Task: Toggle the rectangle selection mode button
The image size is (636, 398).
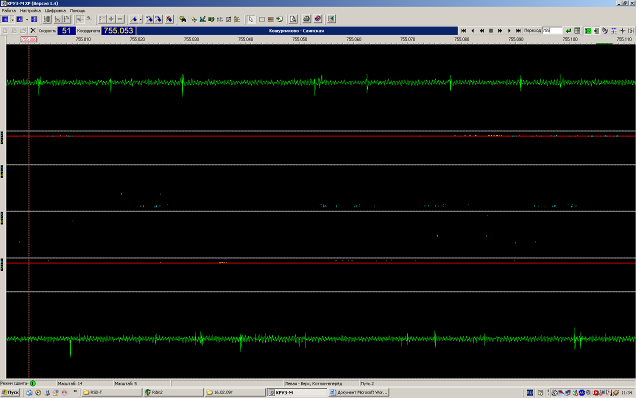Action: (x=262, y=19)
